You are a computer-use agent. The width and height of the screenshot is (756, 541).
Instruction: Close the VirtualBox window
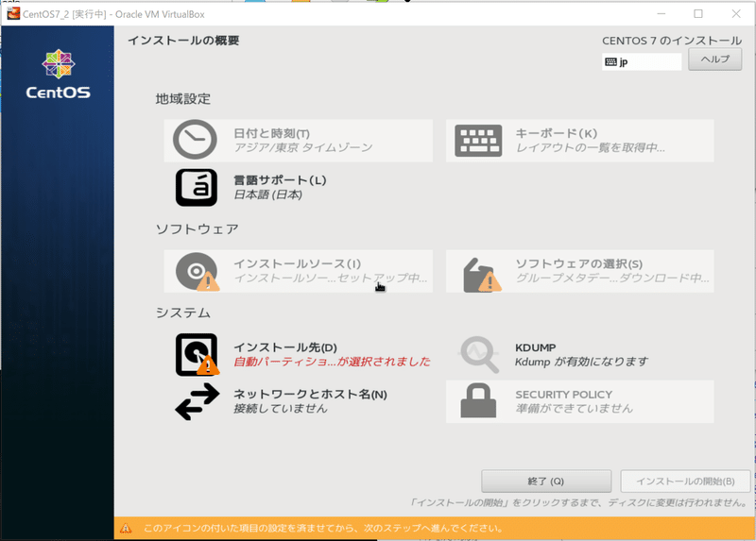(736, 14)
